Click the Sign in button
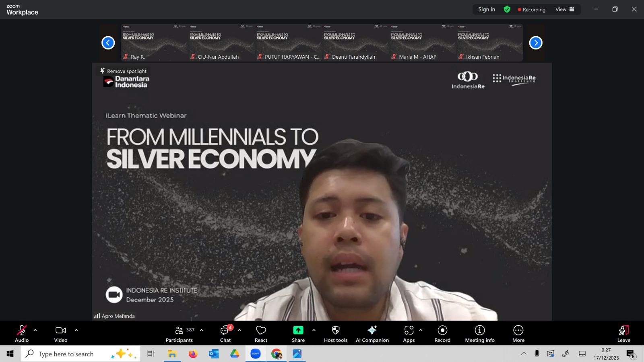 click(487, 9)
